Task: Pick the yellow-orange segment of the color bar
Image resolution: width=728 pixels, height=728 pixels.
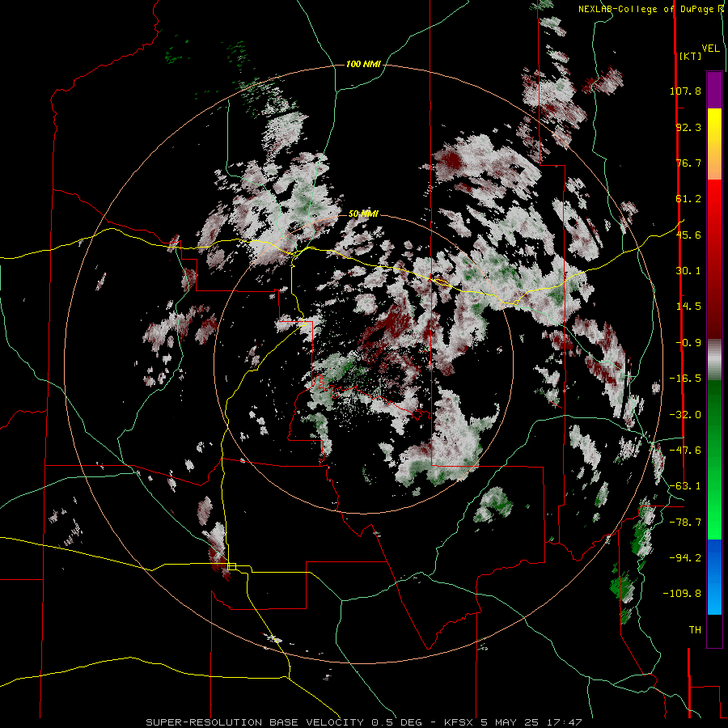Action: point(714,144)
